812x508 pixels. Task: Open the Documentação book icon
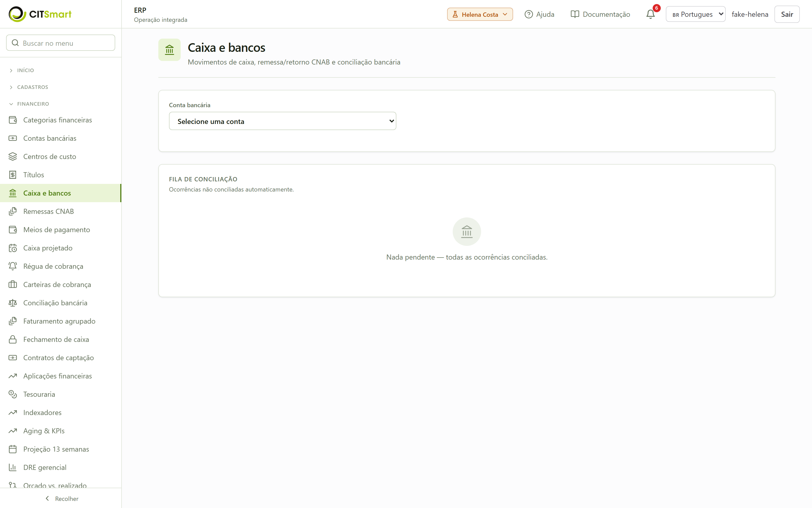[575, 14]
